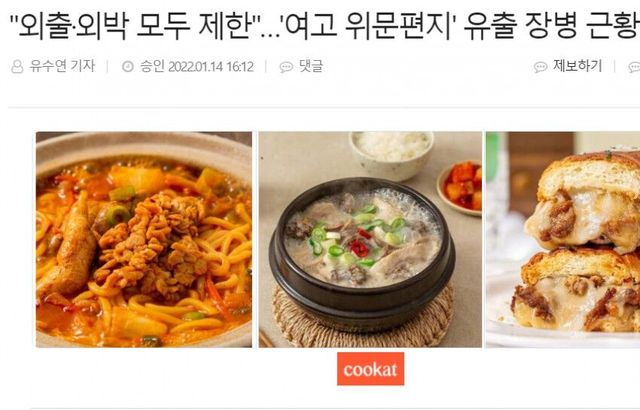The width and height of the screenshot is (640, 410).
Task: Select the 제보하기 report link
Action: tap(578, 66)
